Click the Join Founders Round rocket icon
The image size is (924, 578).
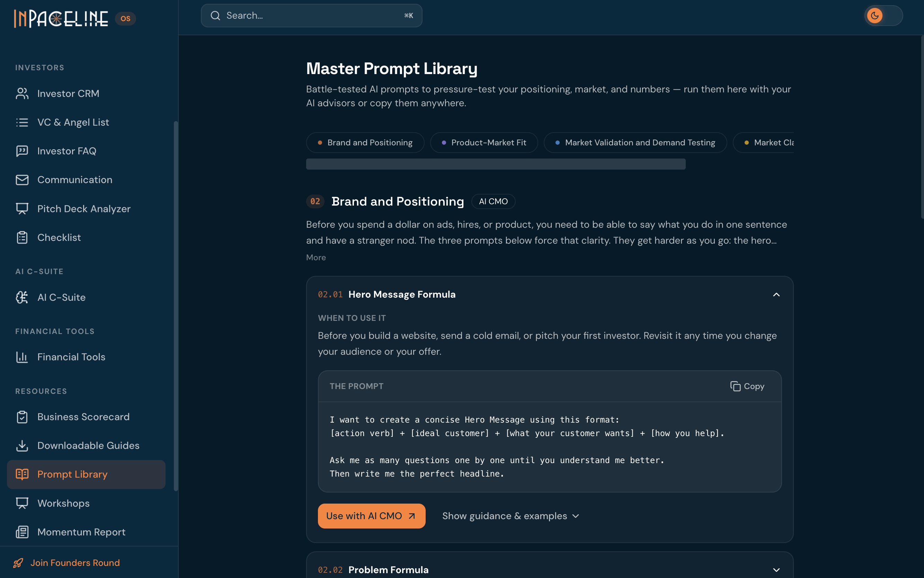[x=18, y=563]
